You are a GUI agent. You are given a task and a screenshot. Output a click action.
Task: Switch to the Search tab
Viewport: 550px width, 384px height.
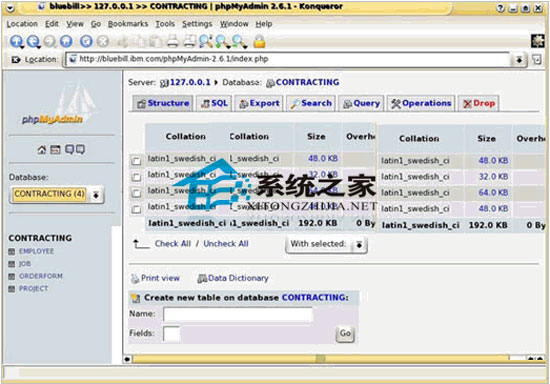click(x=311, y=103)
